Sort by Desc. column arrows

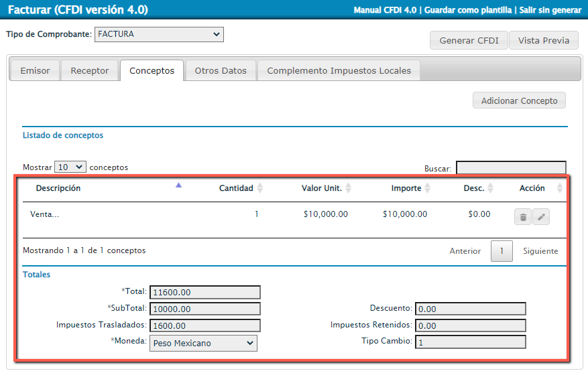point(490,189)
